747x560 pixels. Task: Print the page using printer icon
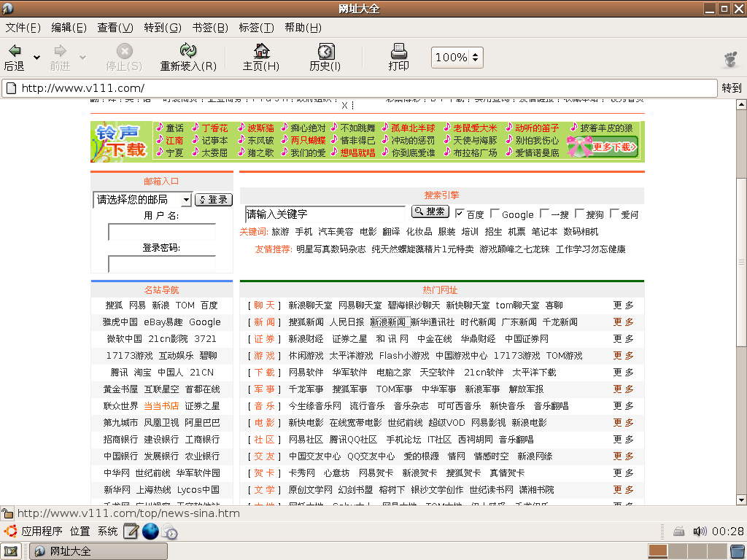coord(399,50)
